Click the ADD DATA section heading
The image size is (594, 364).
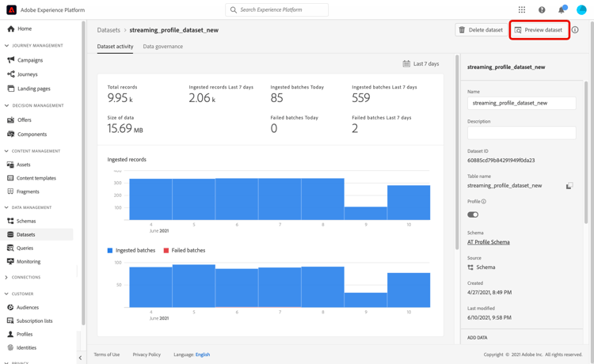[x=478, y=338]
